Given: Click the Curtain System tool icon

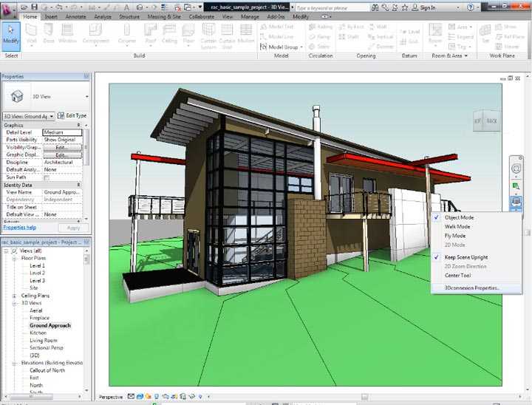Looking at the screenshot, I should [x=208, y=30].
